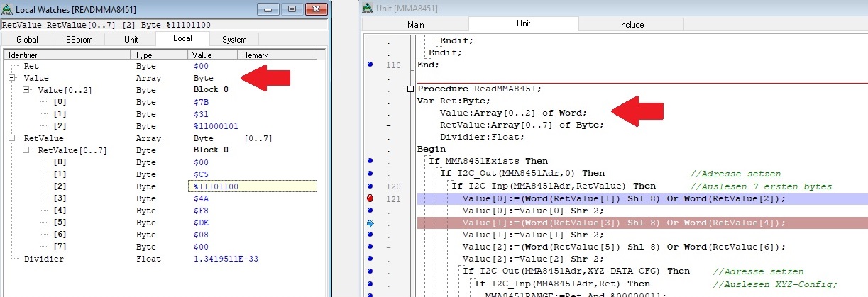868x297 pixels.
Task: Select RetValue element [6] showing $08
Action: point(163,235)
